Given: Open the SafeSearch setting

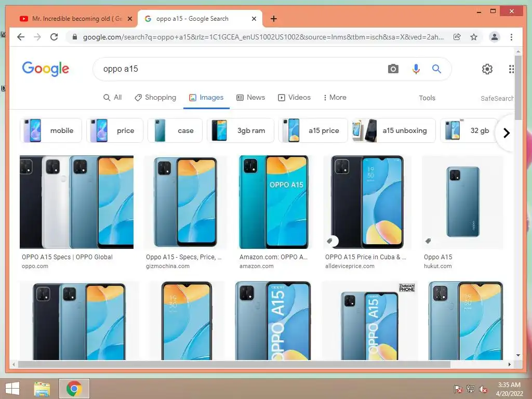Looking at the screenshot, I should pos(497,98).
